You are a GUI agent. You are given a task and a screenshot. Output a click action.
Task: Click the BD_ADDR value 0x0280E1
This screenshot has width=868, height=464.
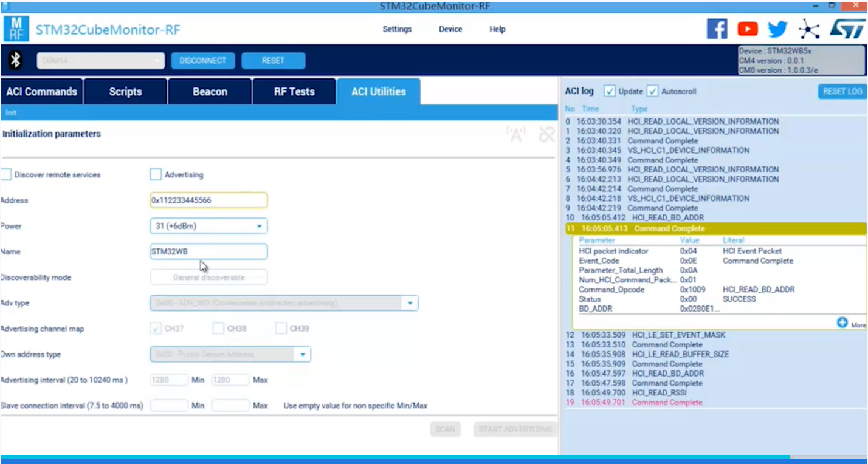point(699,309)
